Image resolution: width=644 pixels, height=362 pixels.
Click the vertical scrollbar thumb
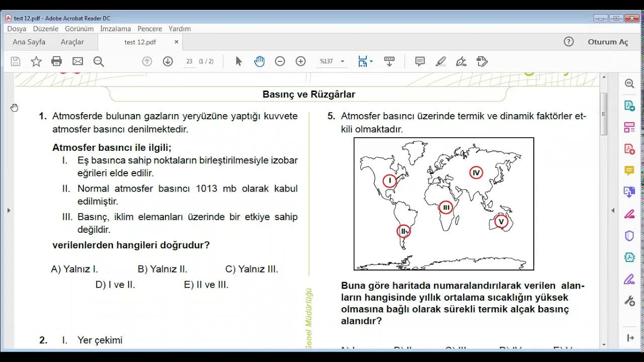tap(604, 114)
